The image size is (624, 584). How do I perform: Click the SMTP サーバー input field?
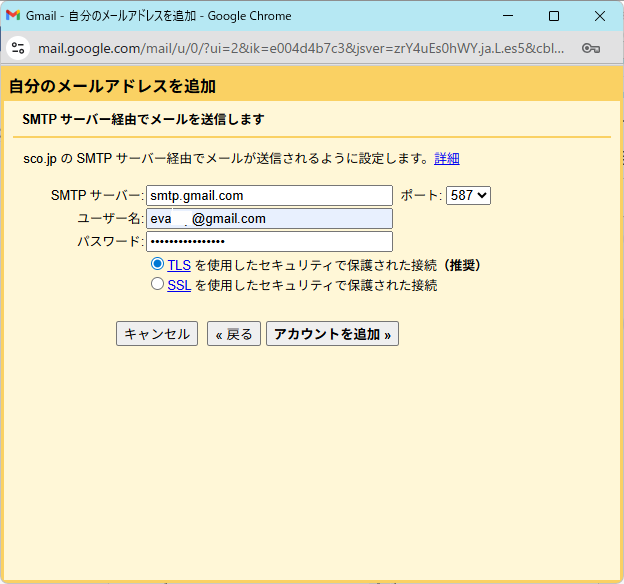click(x=269, y=195)
